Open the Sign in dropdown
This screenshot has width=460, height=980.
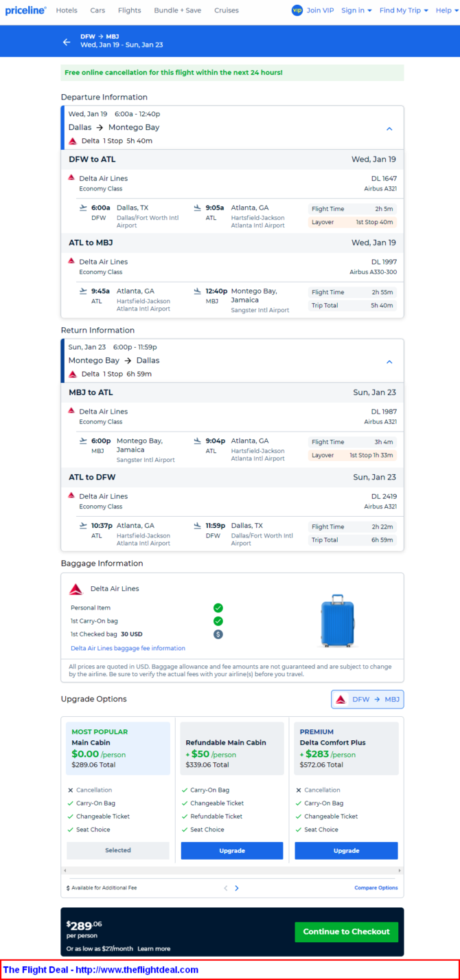356,10
